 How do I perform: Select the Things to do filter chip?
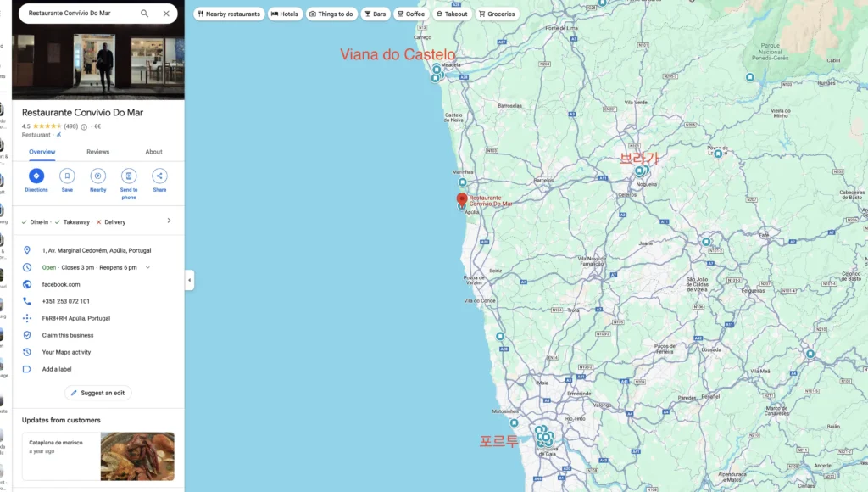[331, 14]
